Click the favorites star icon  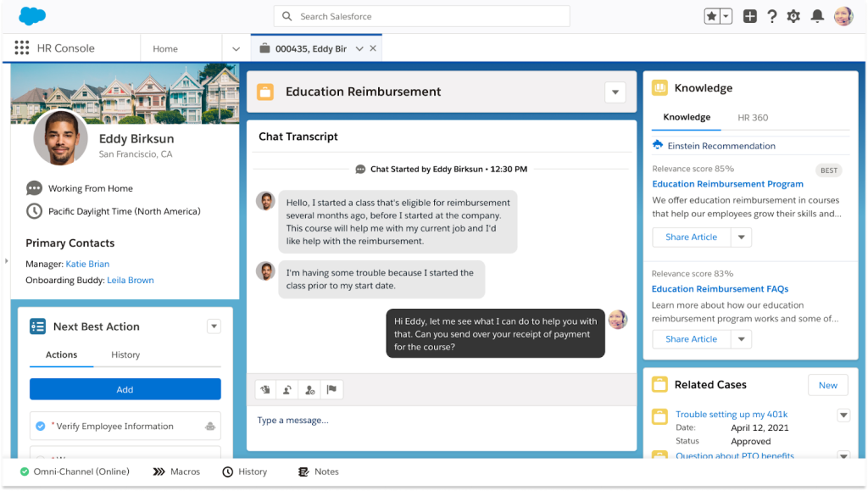click(712, 16)
